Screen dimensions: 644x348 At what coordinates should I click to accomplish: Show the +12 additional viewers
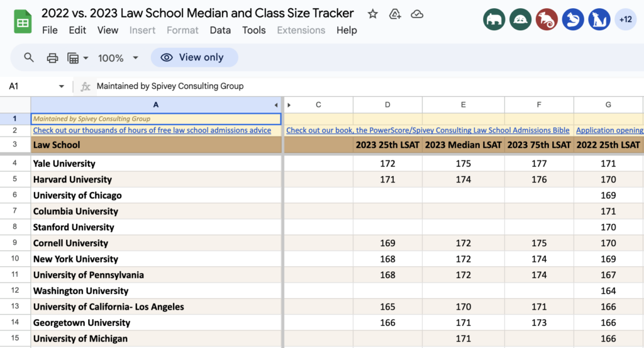point(626,20)
